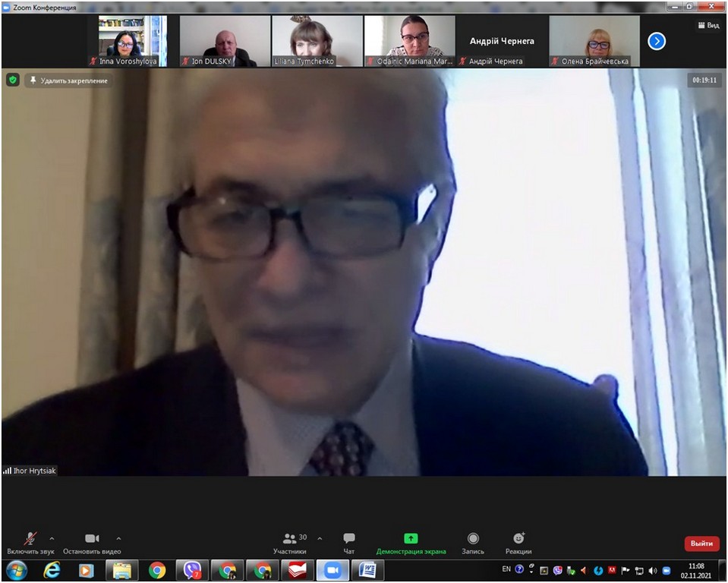This screenshot has width=728, height=583.
Task: Open the Реакции reactions menu
Action: [518, 539]
